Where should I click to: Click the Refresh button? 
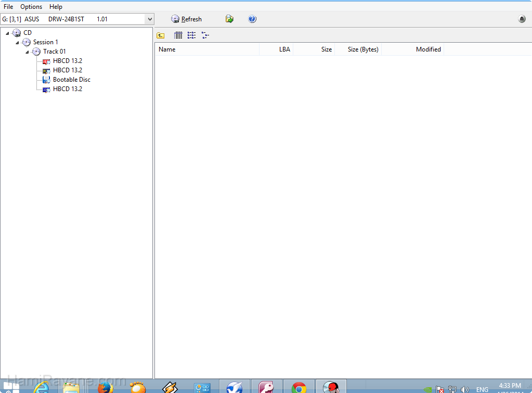click(x=187, y=19)
